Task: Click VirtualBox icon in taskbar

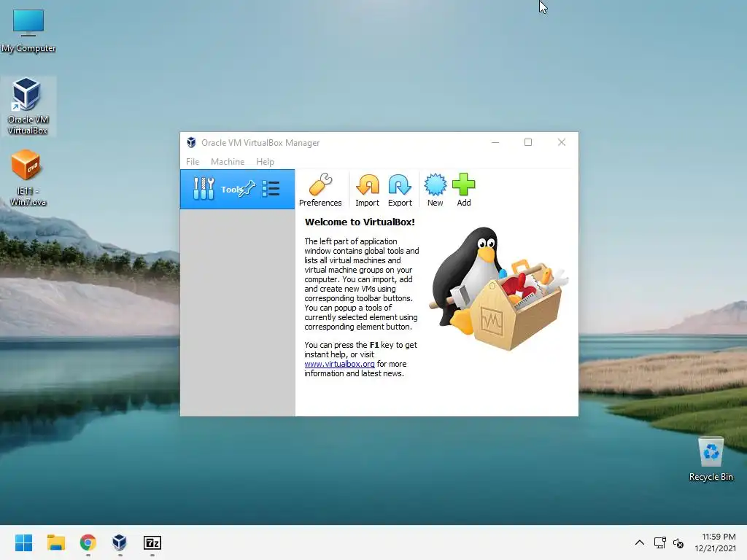Action: pyautogui.click(x=120, y=542)
